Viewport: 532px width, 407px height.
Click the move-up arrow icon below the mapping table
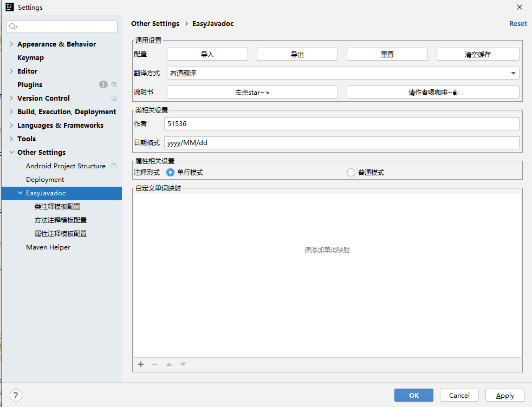169,364
